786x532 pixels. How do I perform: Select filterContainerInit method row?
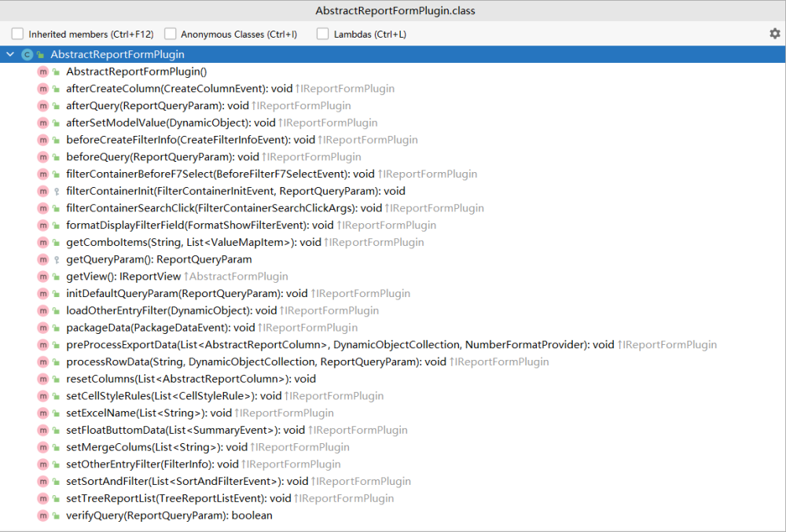392,191
